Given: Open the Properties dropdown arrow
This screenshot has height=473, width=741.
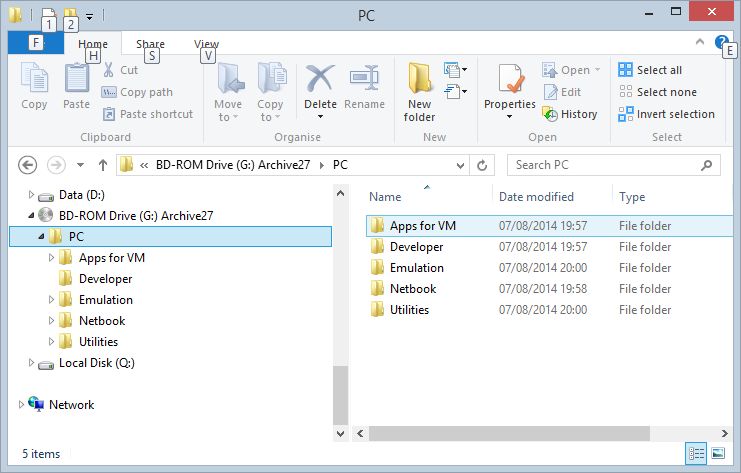Looking at the screenshot, I should [x=509, y=116].
